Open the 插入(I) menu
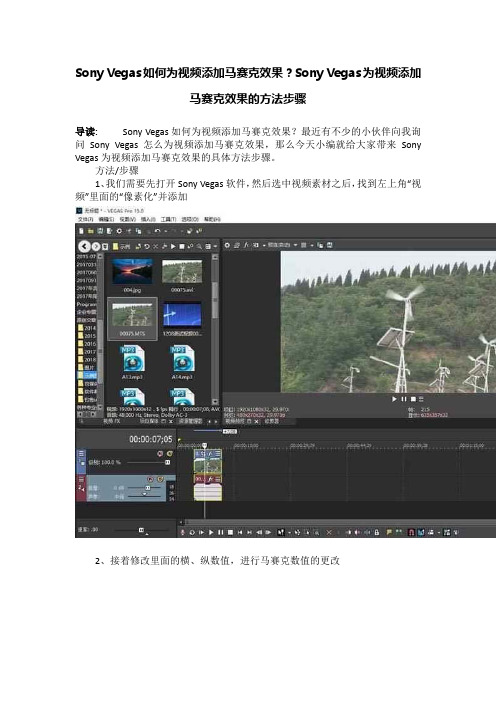 (x=148, y=219)
